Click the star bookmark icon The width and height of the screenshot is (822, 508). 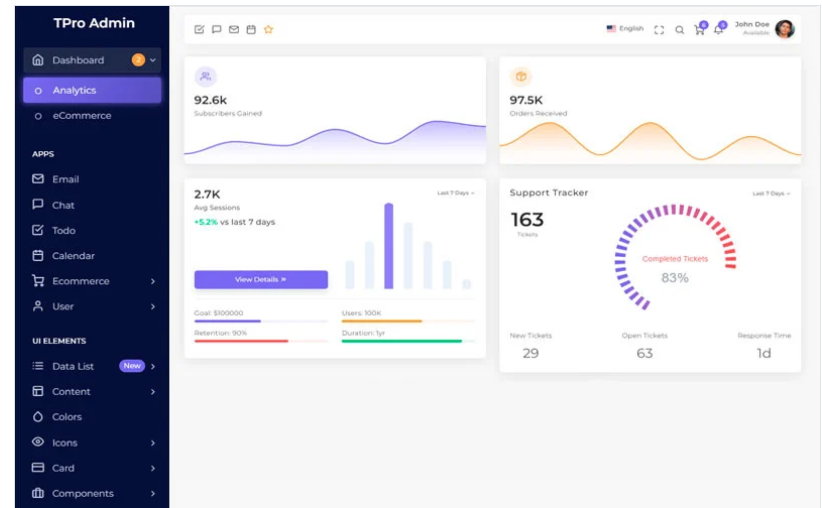(268, 30)
